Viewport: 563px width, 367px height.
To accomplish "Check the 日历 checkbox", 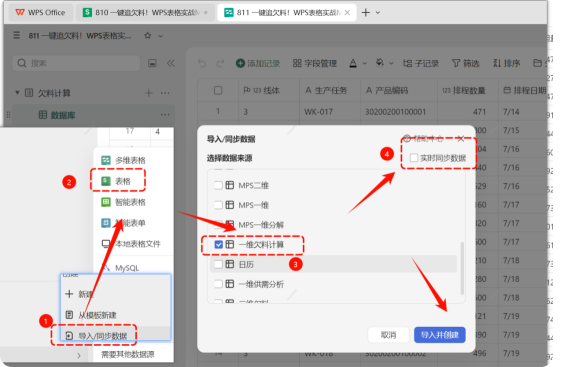I will [x=218, y=264].
